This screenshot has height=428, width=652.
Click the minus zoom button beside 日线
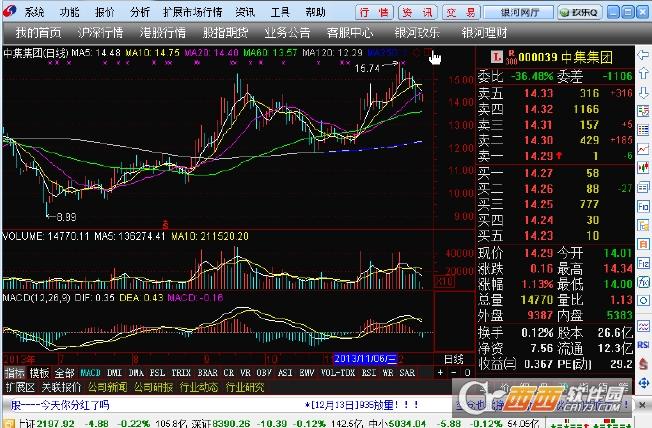tap(454, 372)
